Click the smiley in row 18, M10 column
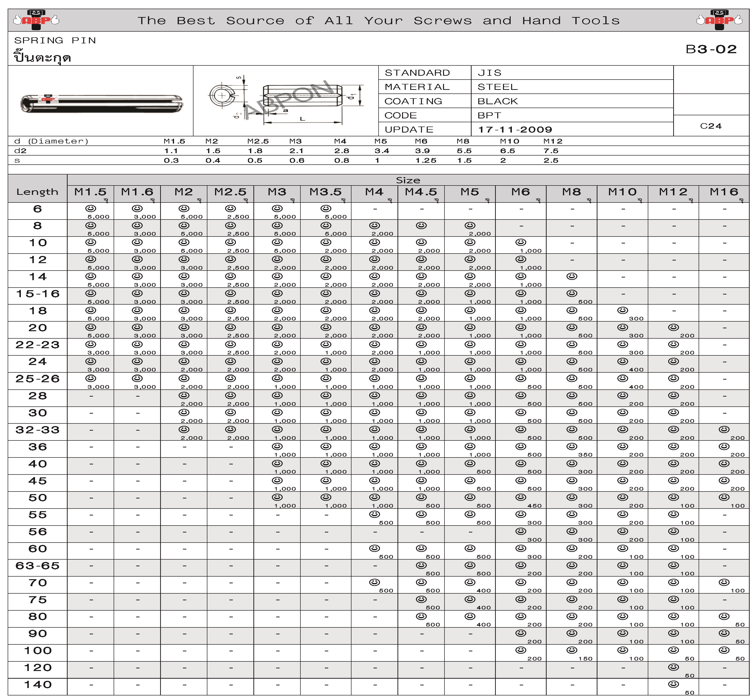 pos(623,310)
